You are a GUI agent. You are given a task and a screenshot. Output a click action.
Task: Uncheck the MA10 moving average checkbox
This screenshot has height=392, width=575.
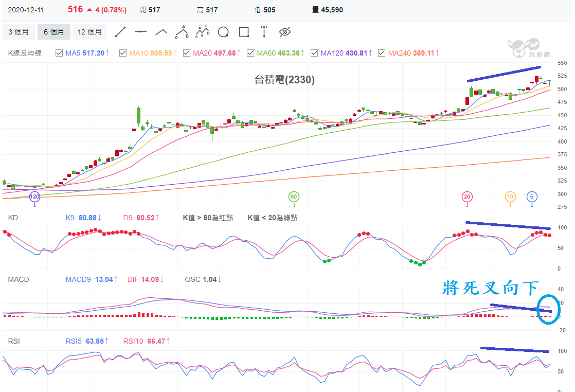123,53
